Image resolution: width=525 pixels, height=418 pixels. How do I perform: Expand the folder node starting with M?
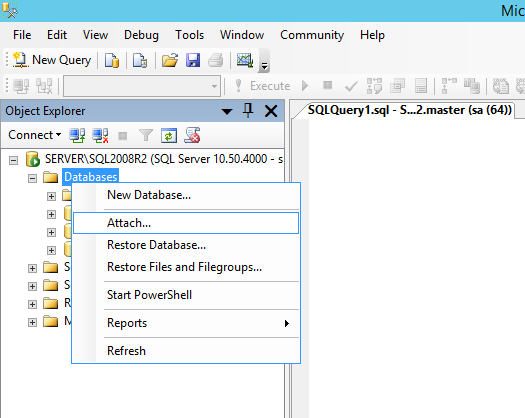pyautogui.click(x=32, y=323)
